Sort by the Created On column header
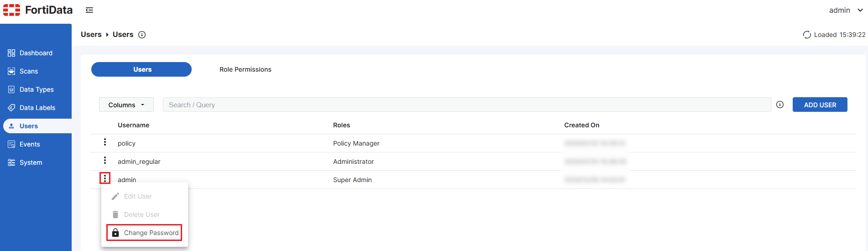The image size is (868, 251). coord(582,125)
